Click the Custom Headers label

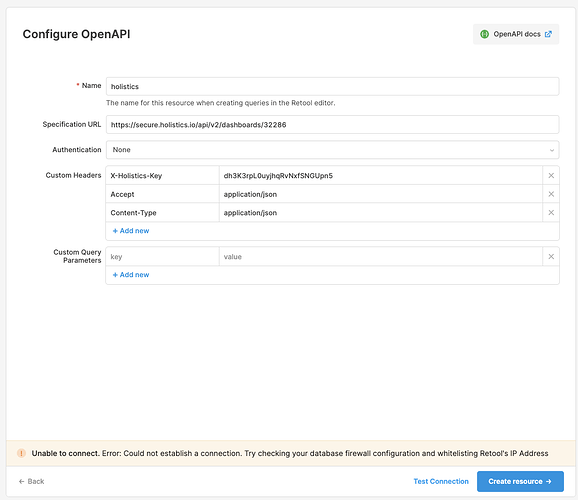(x=73, y=175)
